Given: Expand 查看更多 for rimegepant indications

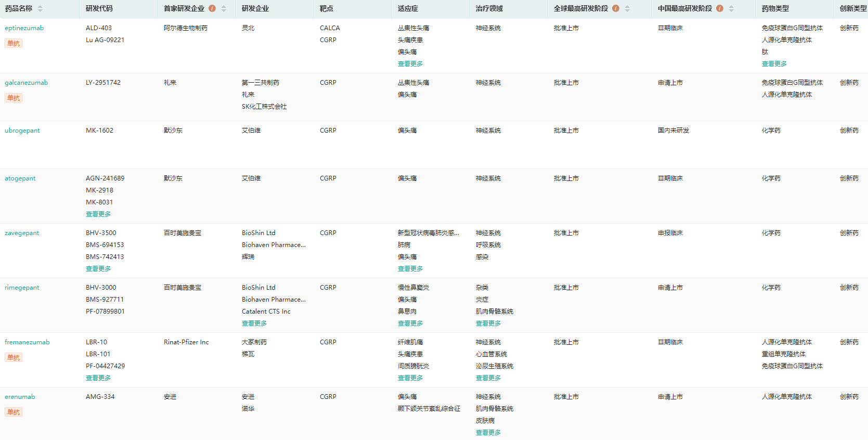Looking at the screenshot, I should point(410,323).
